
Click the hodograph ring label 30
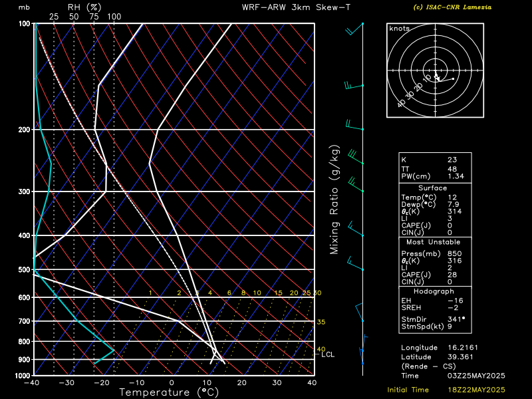tap(410, 95)
